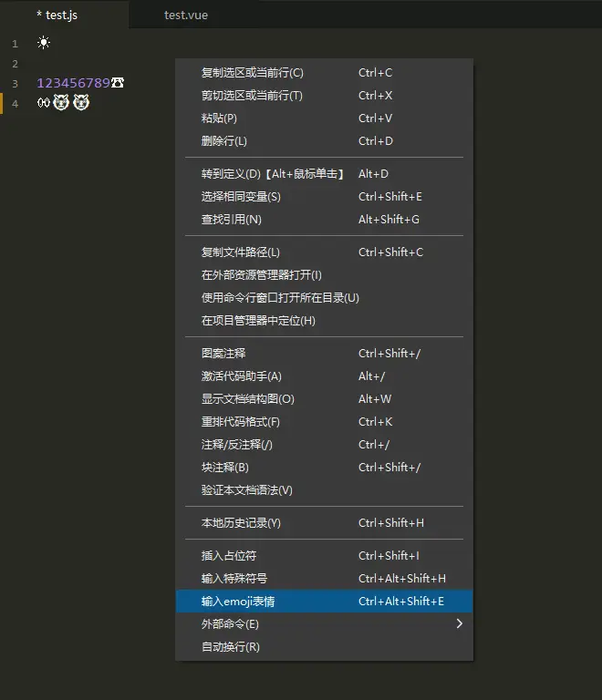The height and width of the screenshot is (700, 602).
Task: Select 剪切选区或当前行(T) menu entry
Action: tap(253, 96)
